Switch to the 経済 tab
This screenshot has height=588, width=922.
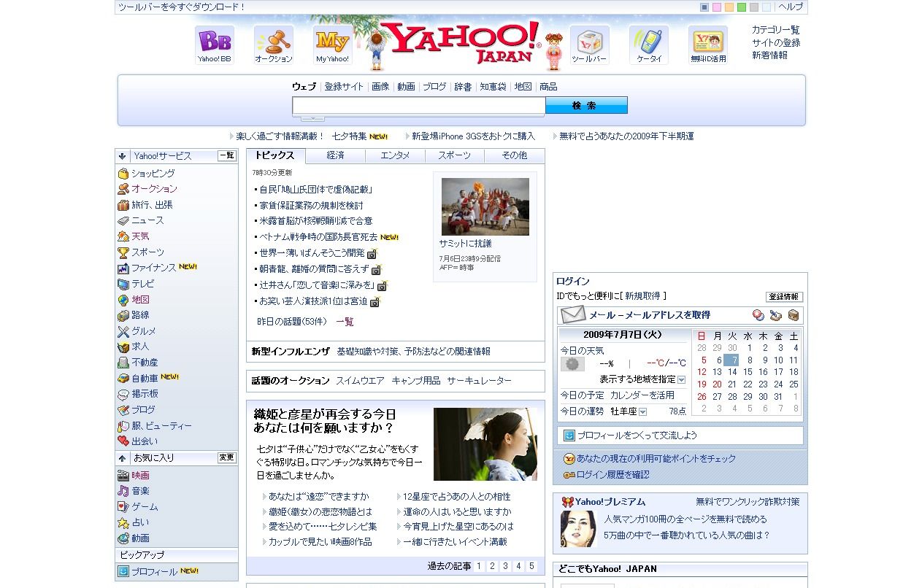click(336, 155)
